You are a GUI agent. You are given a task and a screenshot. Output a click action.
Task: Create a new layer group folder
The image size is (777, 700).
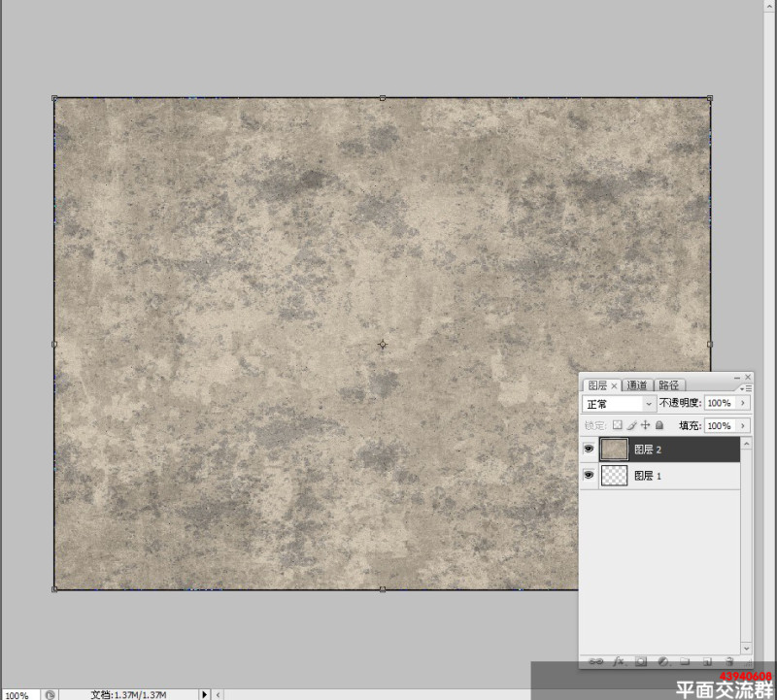pyautogui.click(x=685, y=661)
